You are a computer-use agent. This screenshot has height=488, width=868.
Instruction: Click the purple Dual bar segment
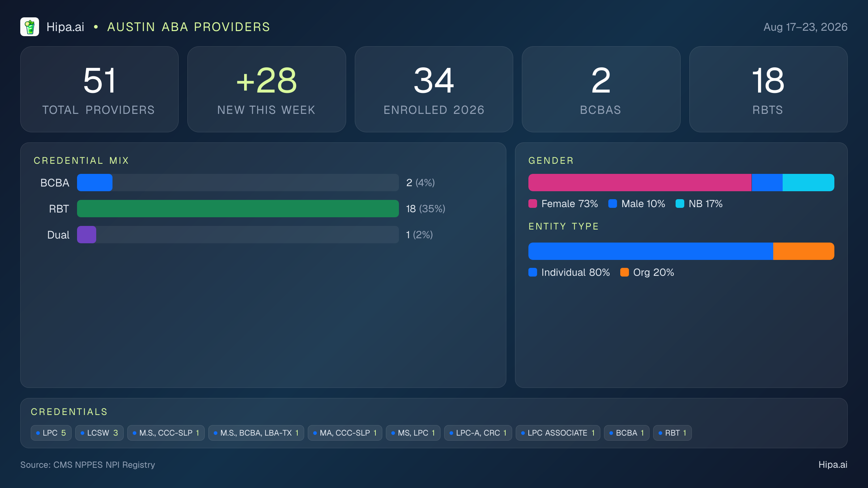click(x=86, y=235)
